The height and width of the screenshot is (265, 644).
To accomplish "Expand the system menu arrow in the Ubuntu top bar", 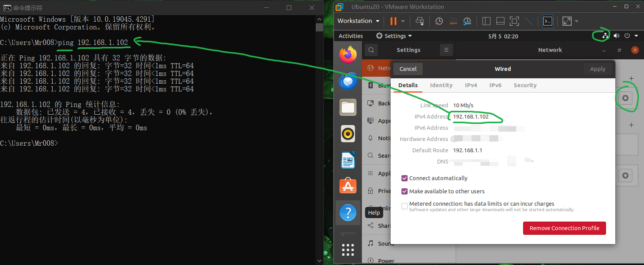I will coord(636,36).
